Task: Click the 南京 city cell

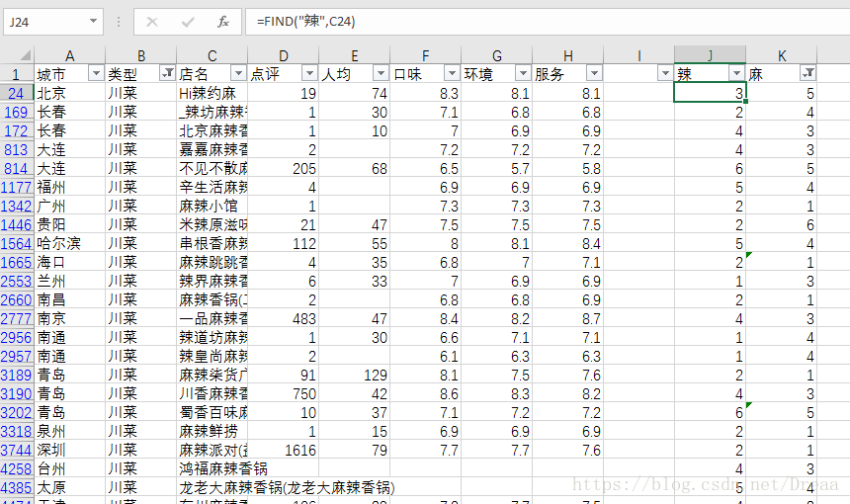Action: pyautogui.click(x=70, y=318)
